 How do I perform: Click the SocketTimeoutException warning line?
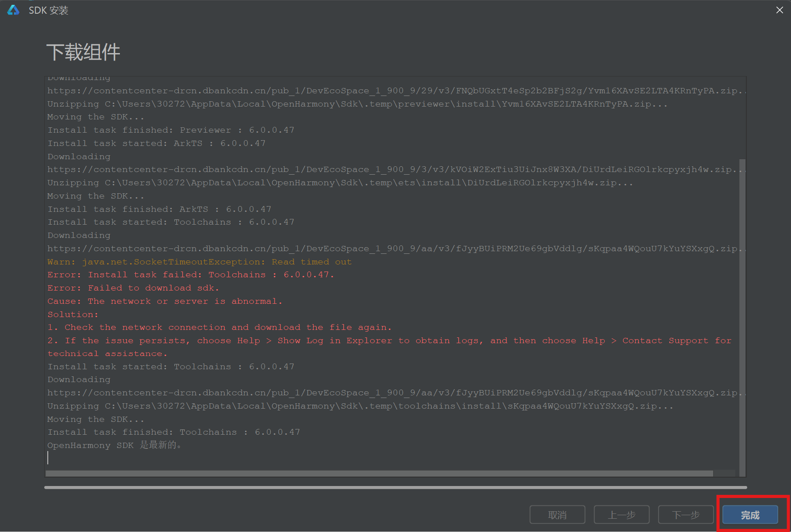click(x=199, y=262)
